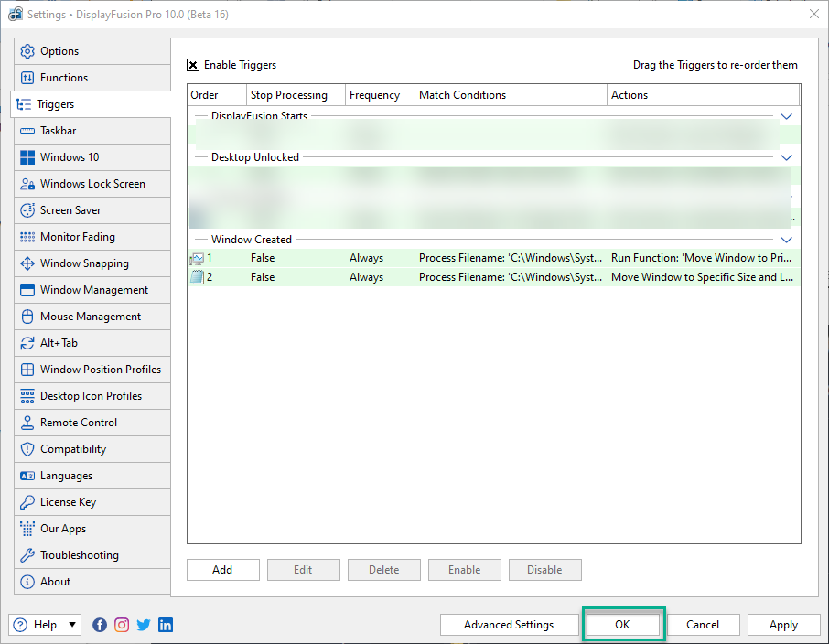Click the Cancel button
This screenshot has height=644, width=829.
pyautogui.click(x=703, y=625)
